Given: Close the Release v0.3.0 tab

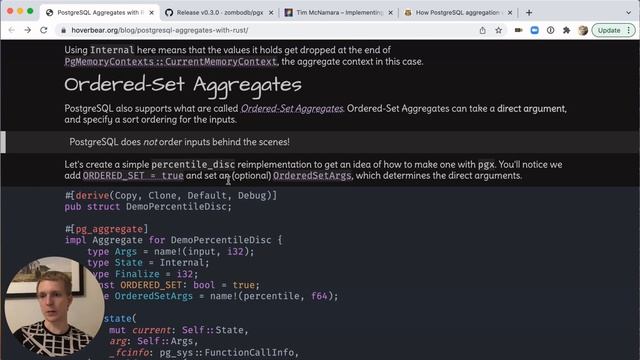Looking at the screenshot, I should pos(271,13).
